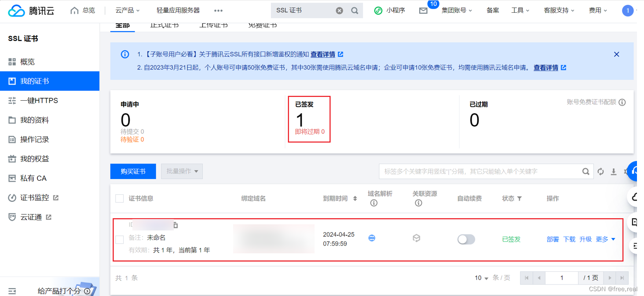
Task: Click the Tencent Cloud logo
Action: point(31,11)
